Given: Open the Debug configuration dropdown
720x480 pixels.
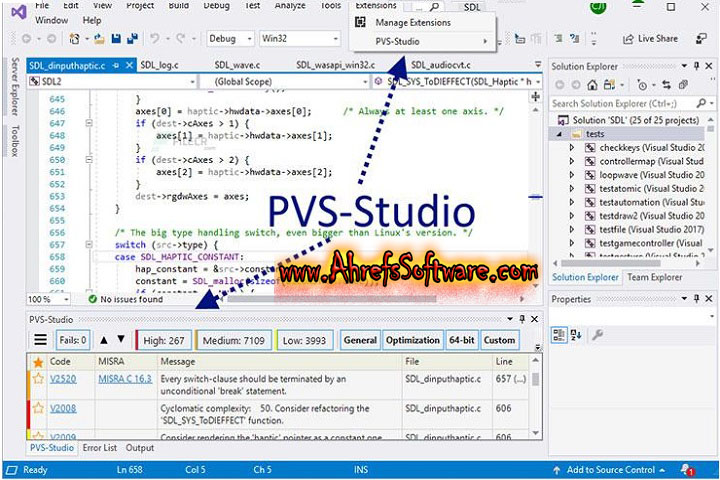Looking at the screenshot, I should tap(230, 39).
